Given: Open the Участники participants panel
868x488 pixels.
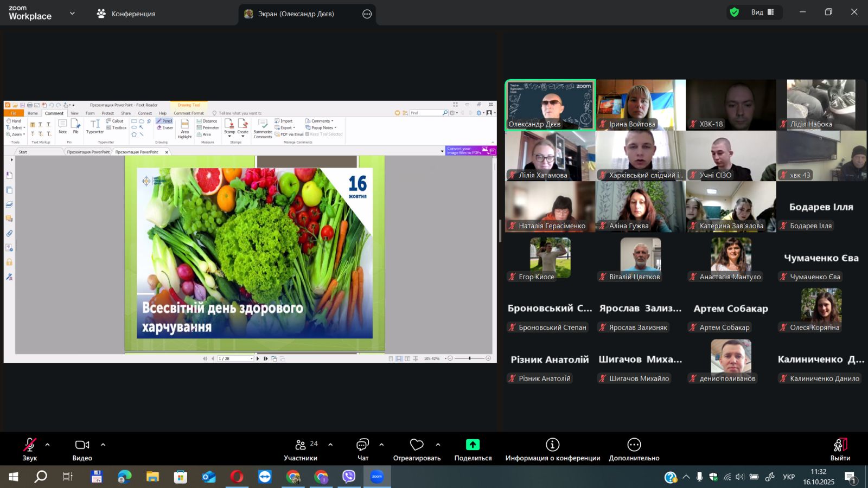Looking at the screenshot, I should 301,449.
